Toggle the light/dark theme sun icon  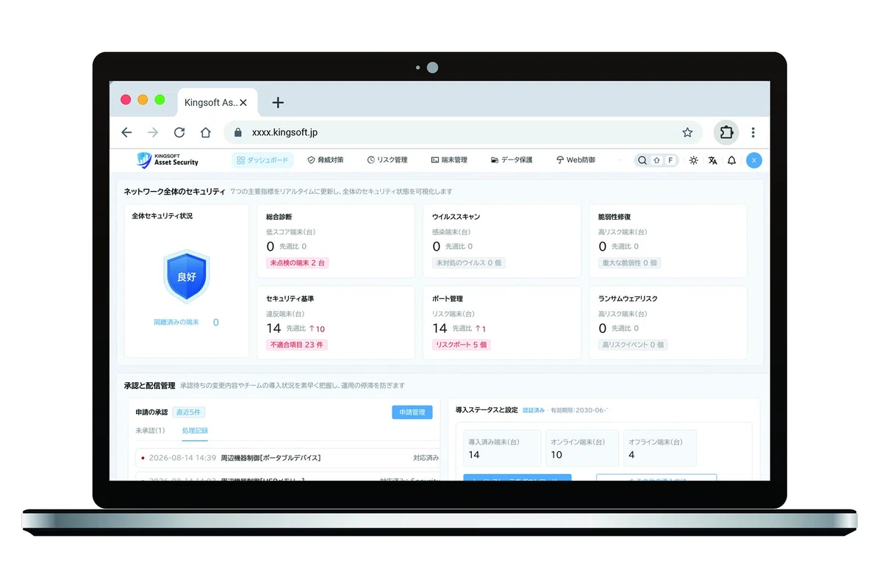tap(693, 160)
